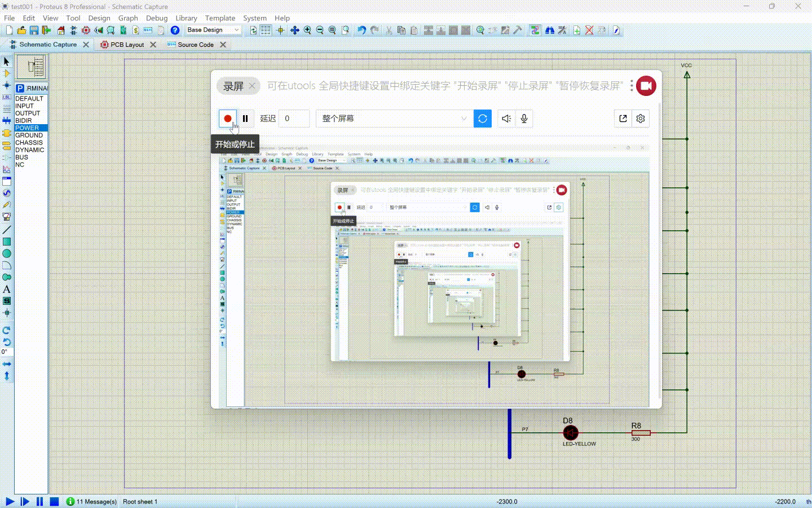Select the Junction Dot Mode tool
This screenshot has height=508, width=812.
tap(7, 85)
